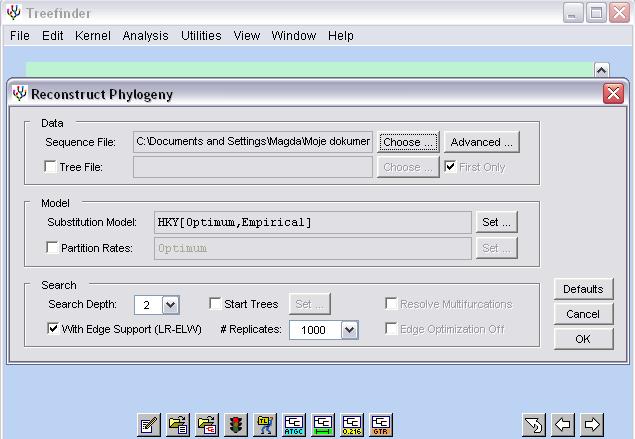The image size is (635, 439).
Task: Toggle Edge Optimization Off checkbox
Action: (x=391, y=328)
